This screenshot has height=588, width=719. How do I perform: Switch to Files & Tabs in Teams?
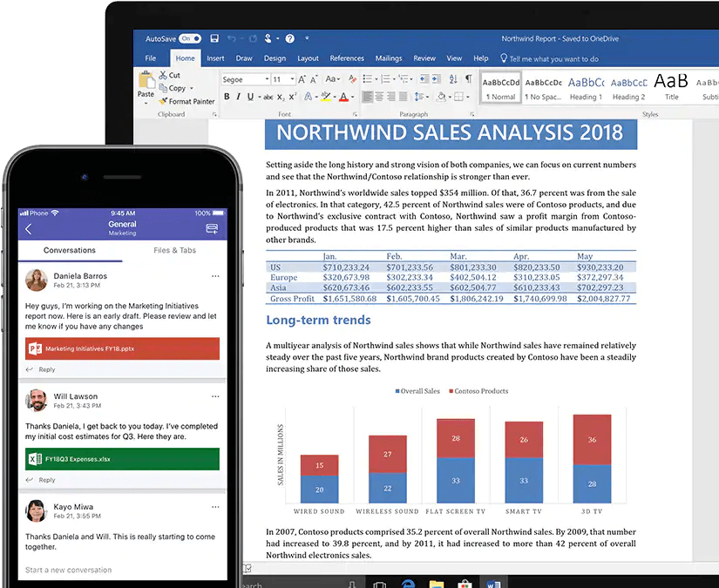174,250
